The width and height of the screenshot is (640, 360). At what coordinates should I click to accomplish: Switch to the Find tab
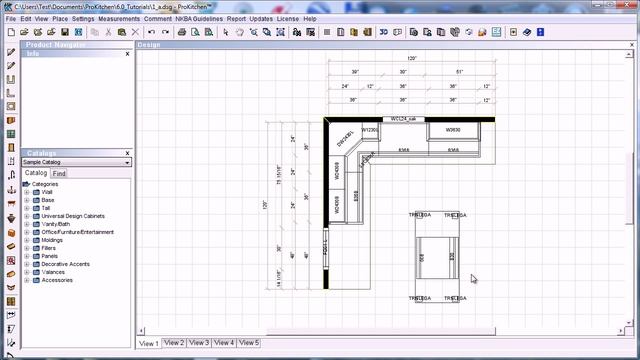pos(59,173)
